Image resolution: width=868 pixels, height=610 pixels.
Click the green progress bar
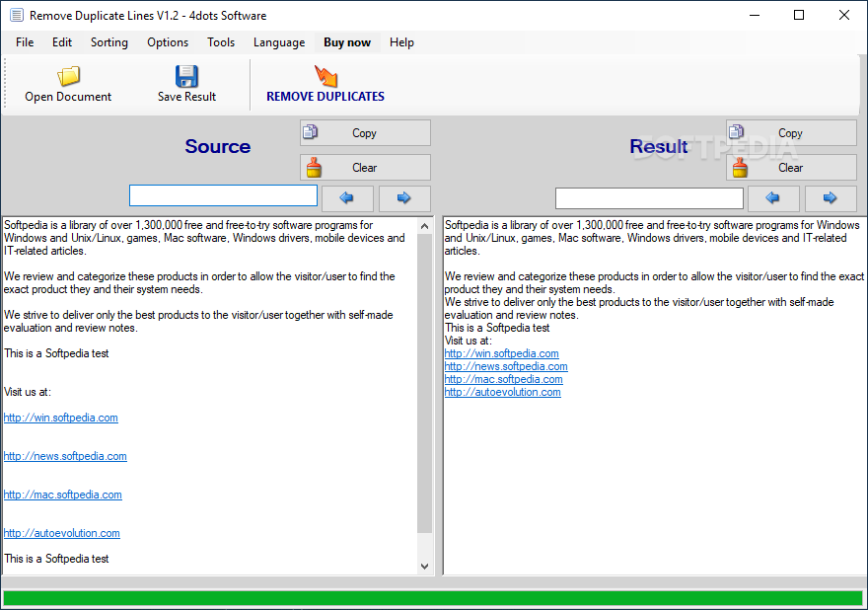tap(433, 598)
